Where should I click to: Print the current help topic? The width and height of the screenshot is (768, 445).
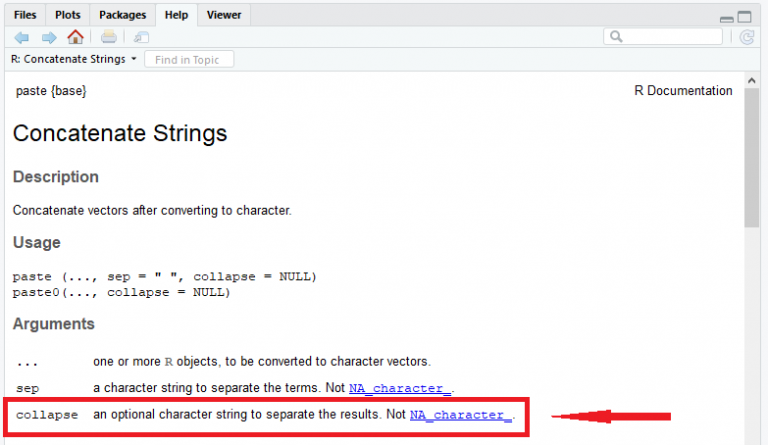[109, 37]
